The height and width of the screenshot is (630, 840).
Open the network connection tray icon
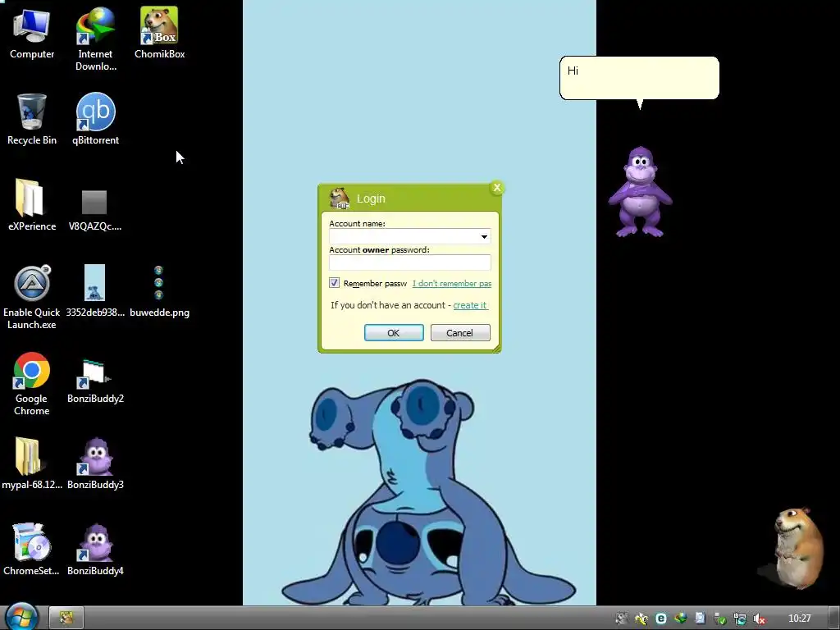coord(740,619)
